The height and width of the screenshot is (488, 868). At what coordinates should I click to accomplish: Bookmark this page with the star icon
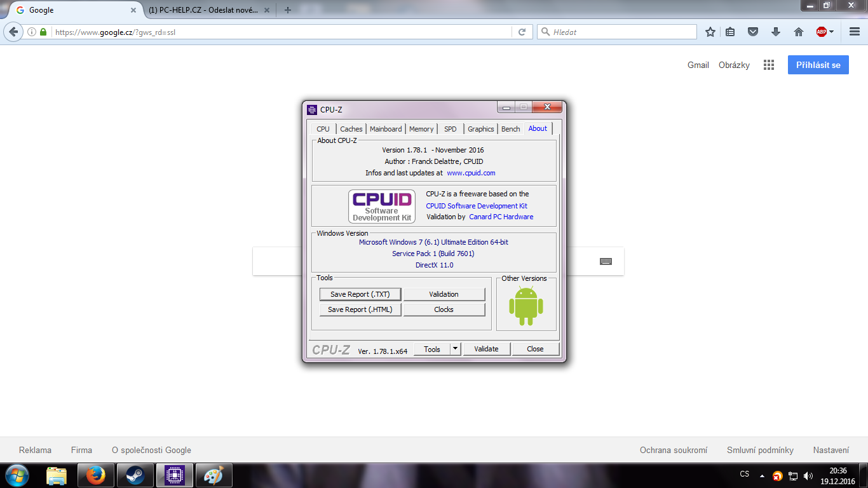(710, 32)
